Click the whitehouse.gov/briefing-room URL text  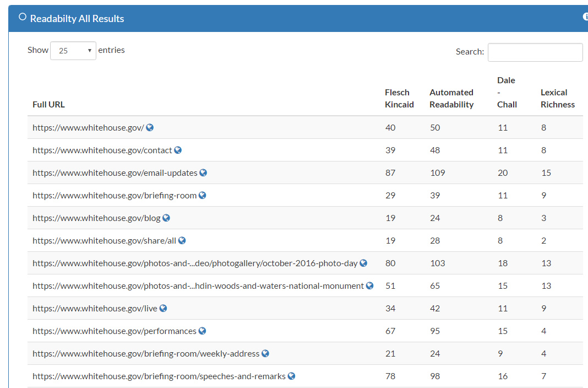click(x=115, y=196)
